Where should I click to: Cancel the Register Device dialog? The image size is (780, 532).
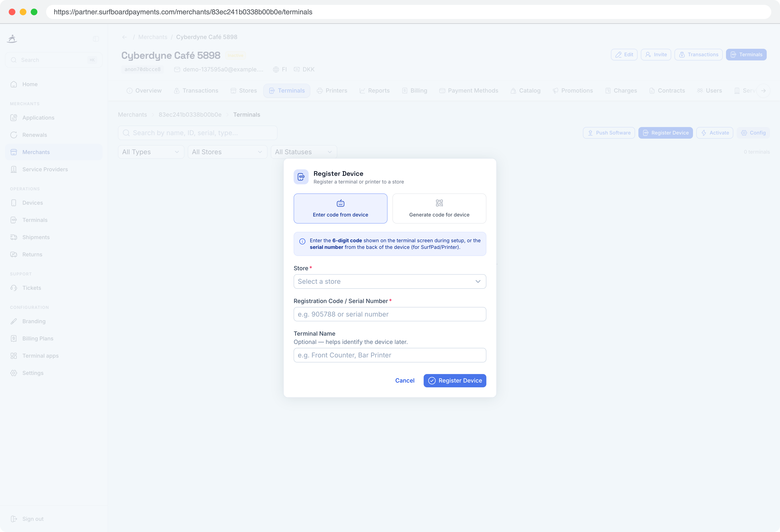405,380
